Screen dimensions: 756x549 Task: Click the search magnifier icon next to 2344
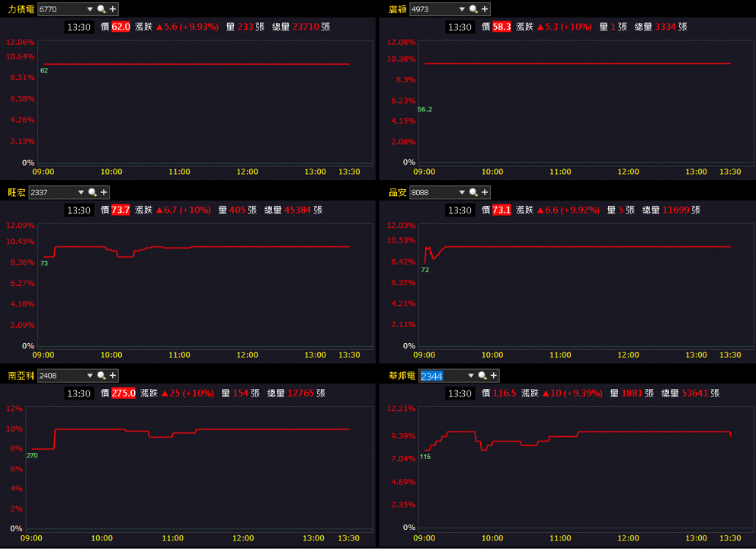pyautogui.click(x=482, y=376)
